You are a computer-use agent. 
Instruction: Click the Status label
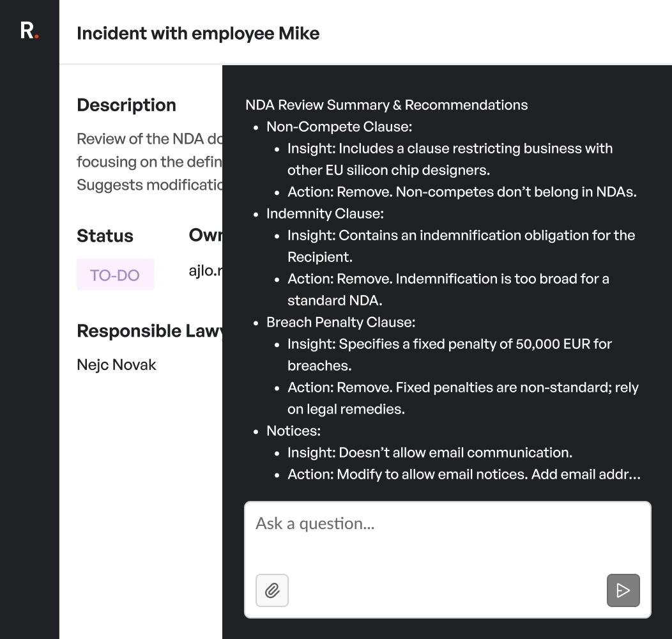[x=105, y=236]
